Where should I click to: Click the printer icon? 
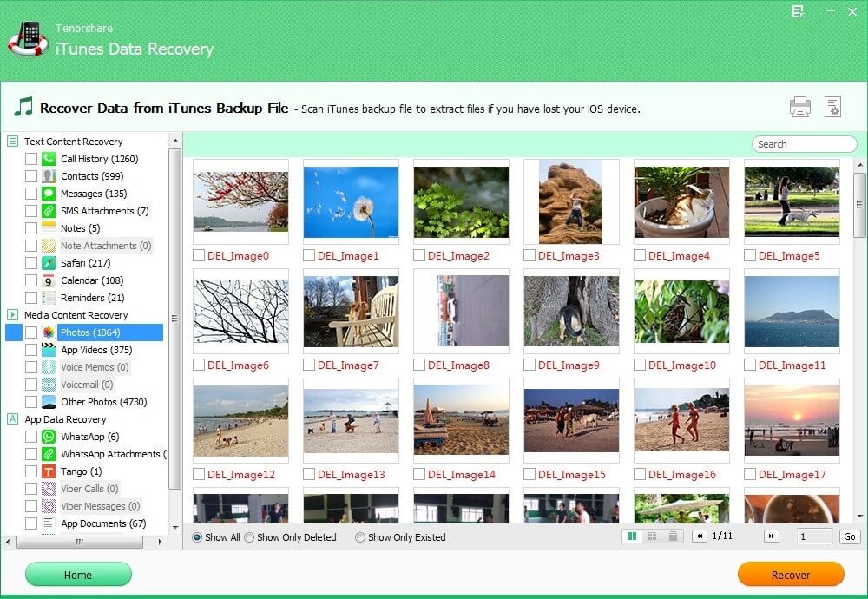(x=800, y=107)
